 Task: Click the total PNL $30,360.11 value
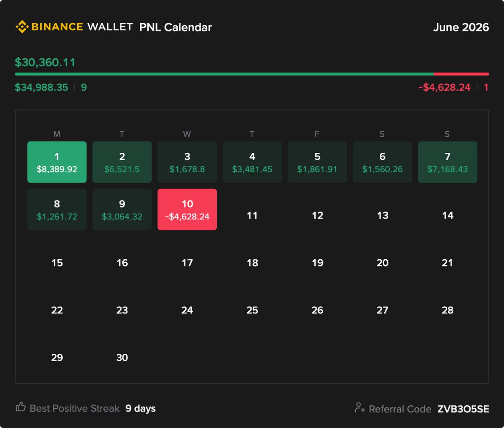(x=45, y=63)
